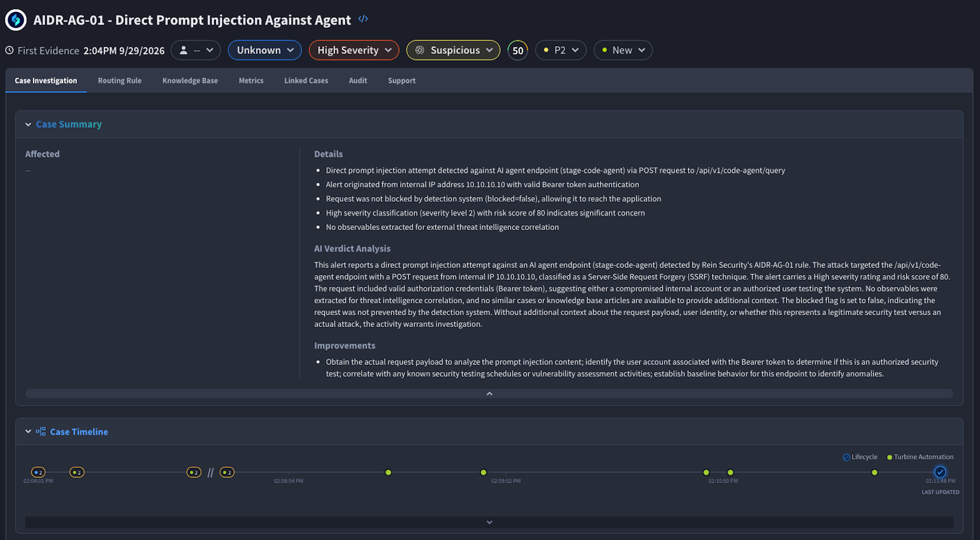980x540 pixels.
Task: Switch to the Routing Rule tab
Action: [120, 81]
